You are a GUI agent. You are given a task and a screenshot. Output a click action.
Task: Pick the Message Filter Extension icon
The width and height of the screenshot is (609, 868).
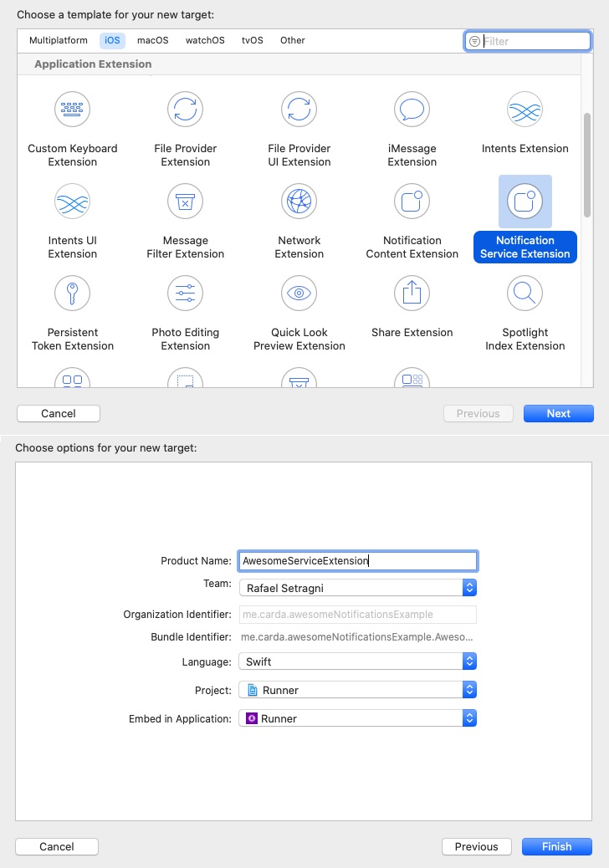pos(186,201)
